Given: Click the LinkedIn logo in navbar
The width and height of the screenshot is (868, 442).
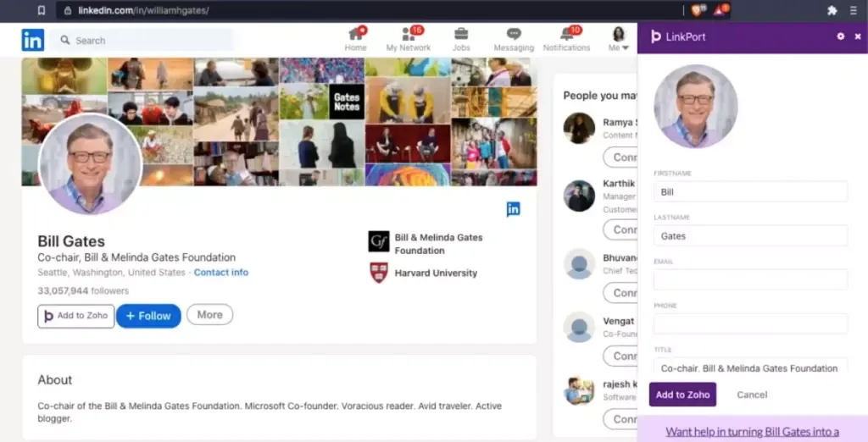Looking at the screenshot, I should coord(33,39).
